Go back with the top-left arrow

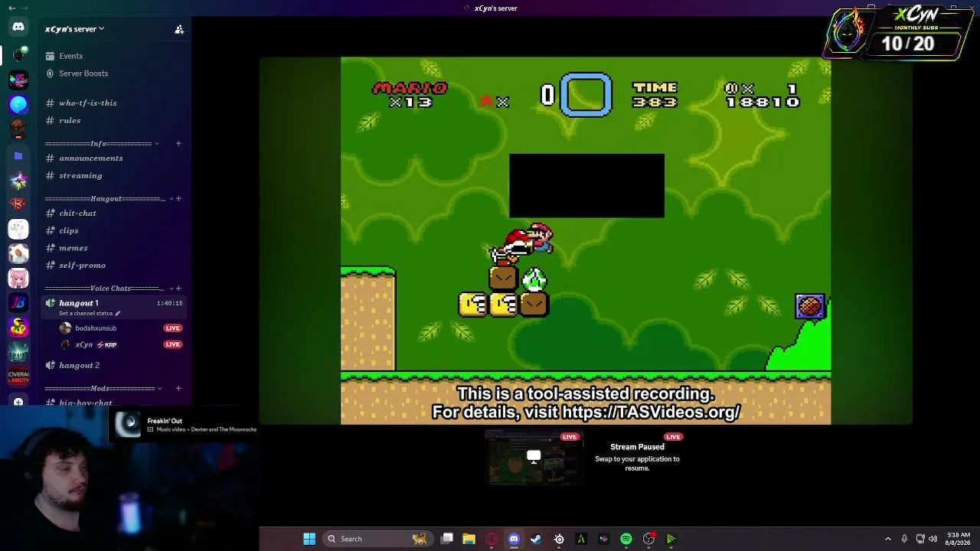pos(11,8)
